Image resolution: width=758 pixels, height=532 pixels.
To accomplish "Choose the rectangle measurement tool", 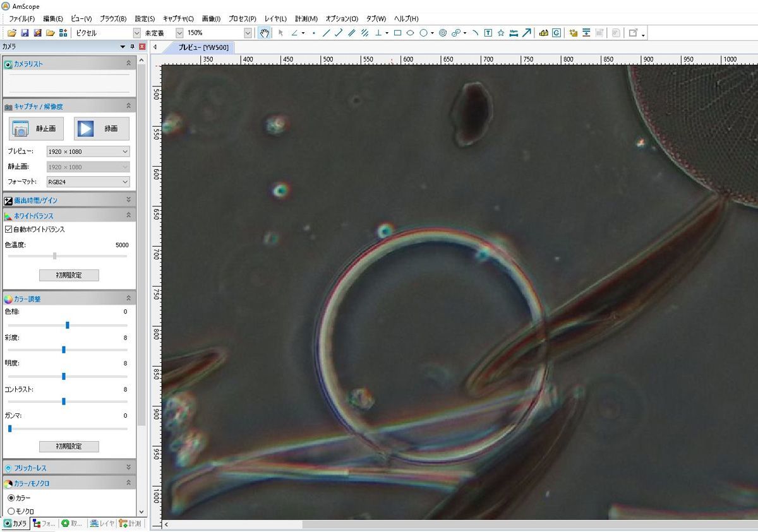I will point(396,33).
